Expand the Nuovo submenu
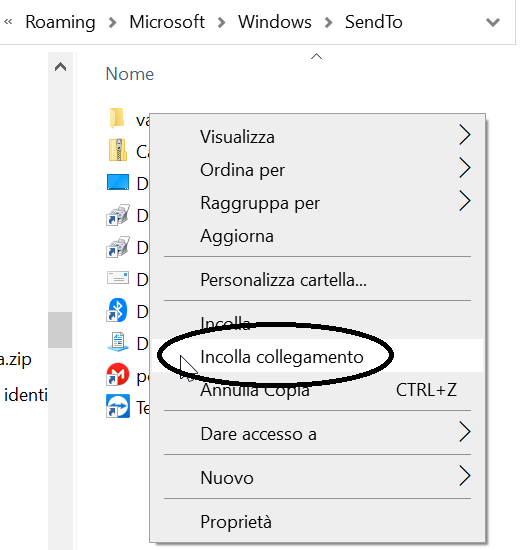The height and width of the screenshot is (550, 523). tap(317, 477)
